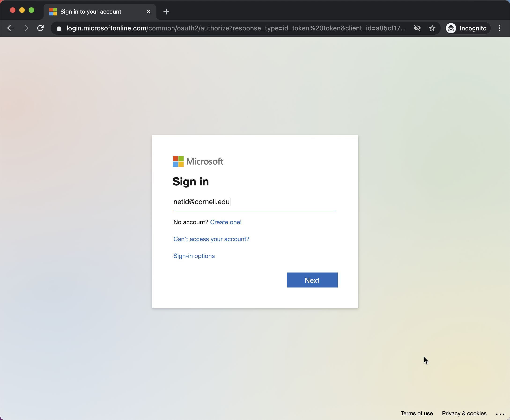Open Can't access your account? link
This screenshot has height=420, width=510.
coord(211,239)
